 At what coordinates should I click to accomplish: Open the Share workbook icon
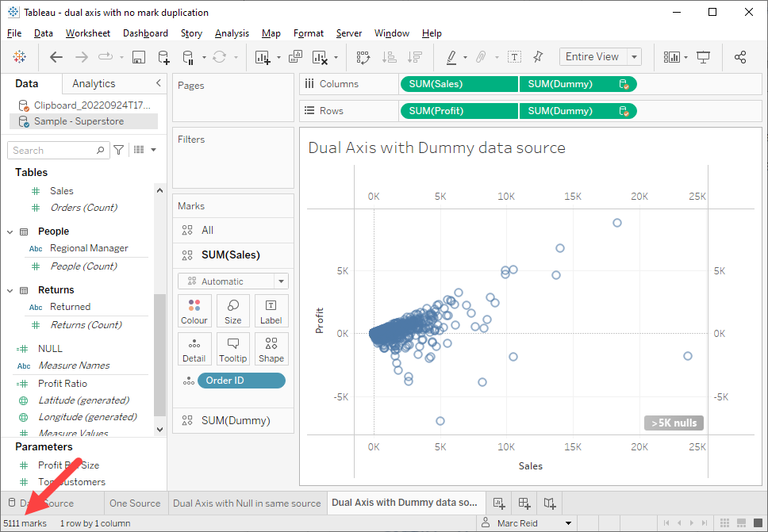point(740,57)
